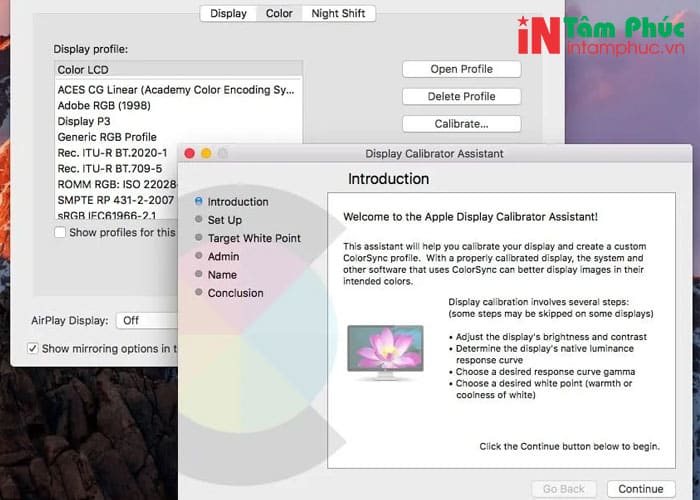Screen dimensions: 700x500
Task: Click the lotus flower monitor image
Action: click(385, 353)
